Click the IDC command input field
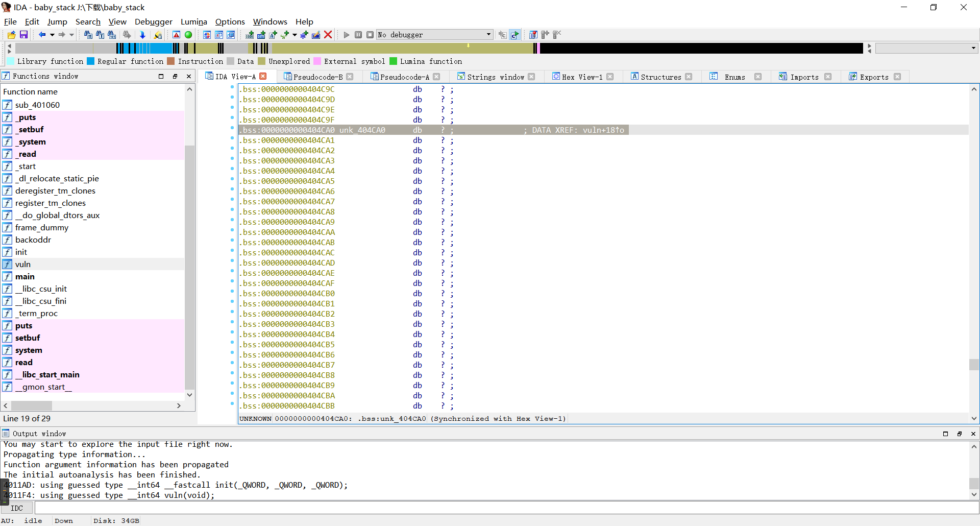The image size is (980, 526). tap(505, 508)
